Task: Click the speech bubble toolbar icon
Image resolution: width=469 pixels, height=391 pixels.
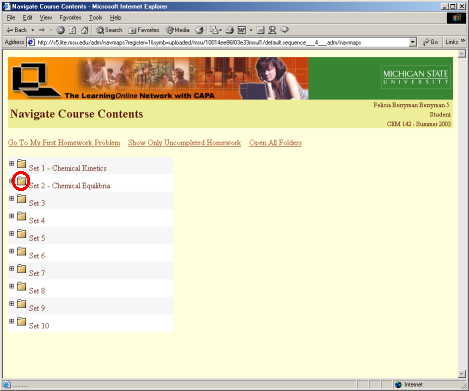Action: (284, 30)
